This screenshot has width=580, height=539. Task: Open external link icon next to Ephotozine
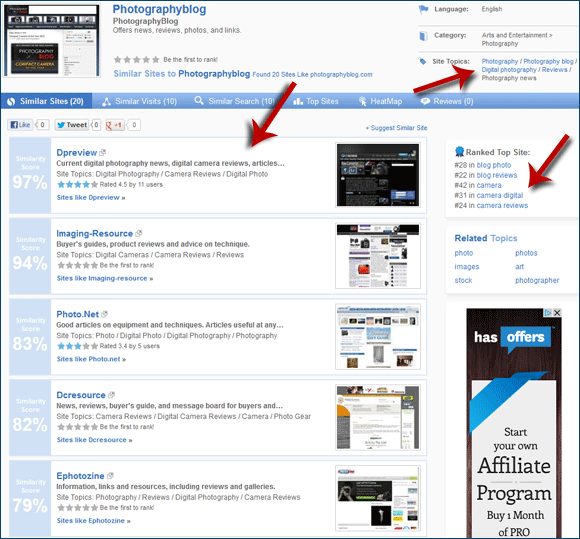click(x=110, y=475)
